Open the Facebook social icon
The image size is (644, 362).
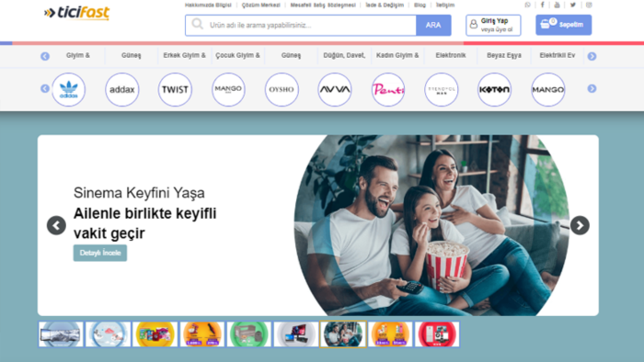coord(542,5)
